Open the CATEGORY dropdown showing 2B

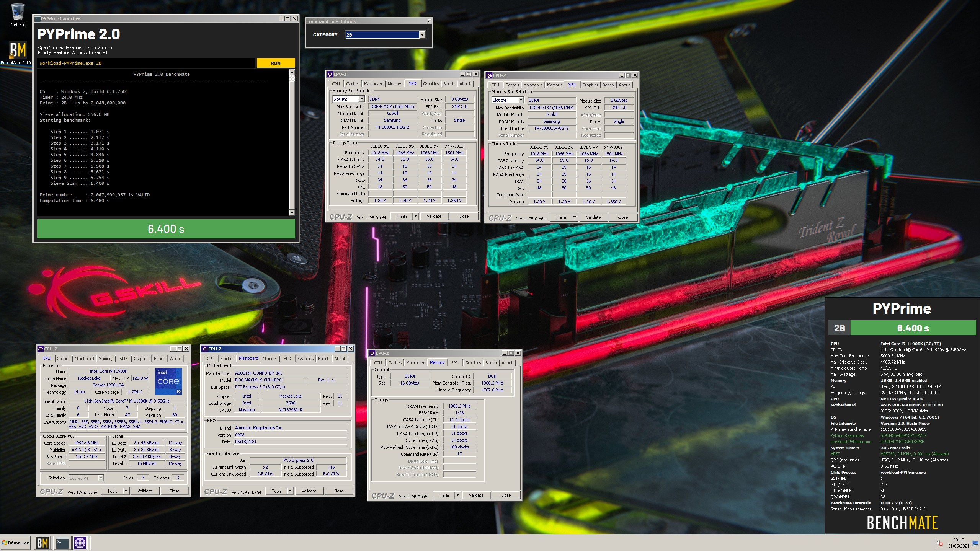422,35
